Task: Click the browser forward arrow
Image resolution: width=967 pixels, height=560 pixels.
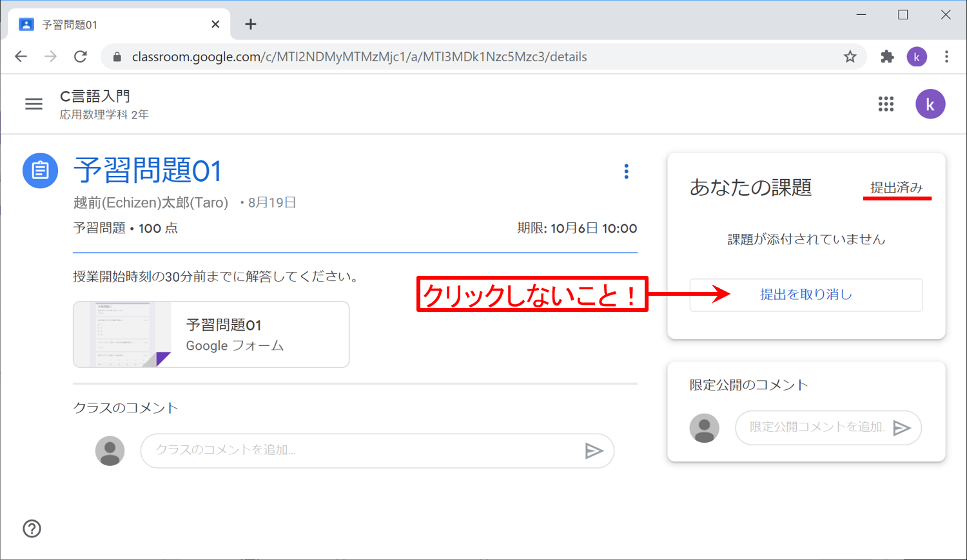Action: coord(51,57)
